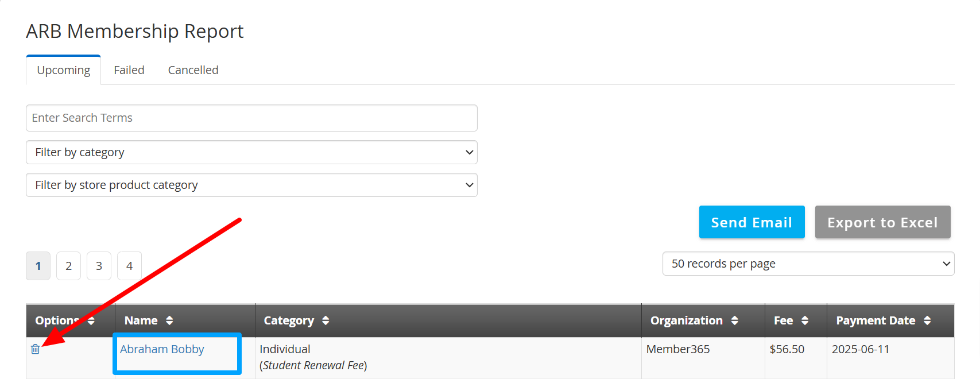Click Export to Excel button
Viewport: 980px width, 379px height.
pyautogui.click(x=882, y=222)
